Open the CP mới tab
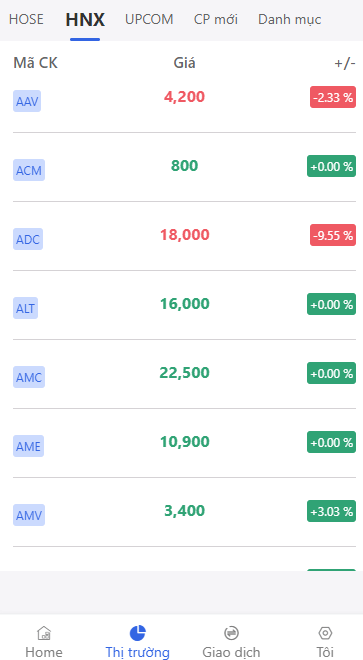Screen dimensions: 363x660 coord(216,19)
